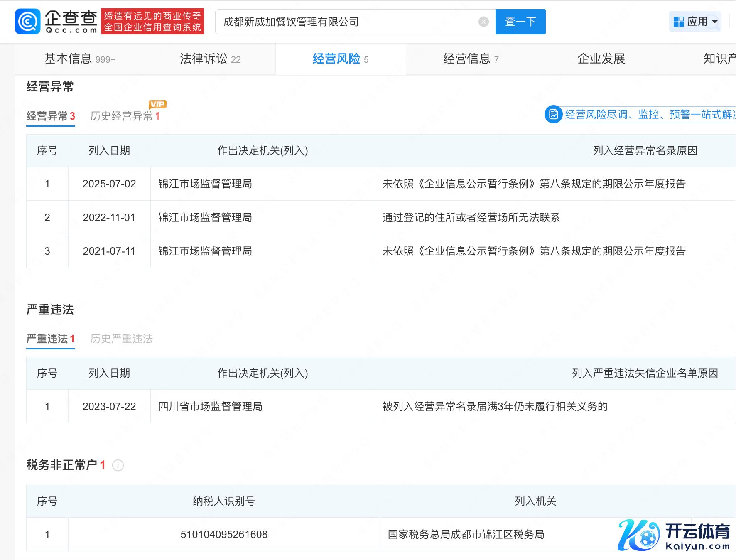736x560 pixels.
Task: Click info icon beside 税务非正常户
Action: pyautogui.click(x=118, y=465)
